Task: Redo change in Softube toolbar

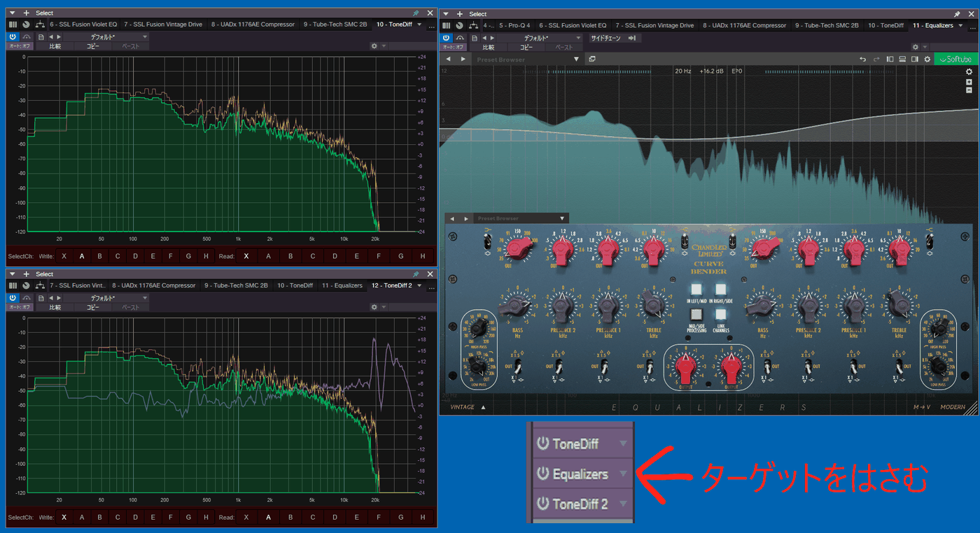Action: pos(875,59)
